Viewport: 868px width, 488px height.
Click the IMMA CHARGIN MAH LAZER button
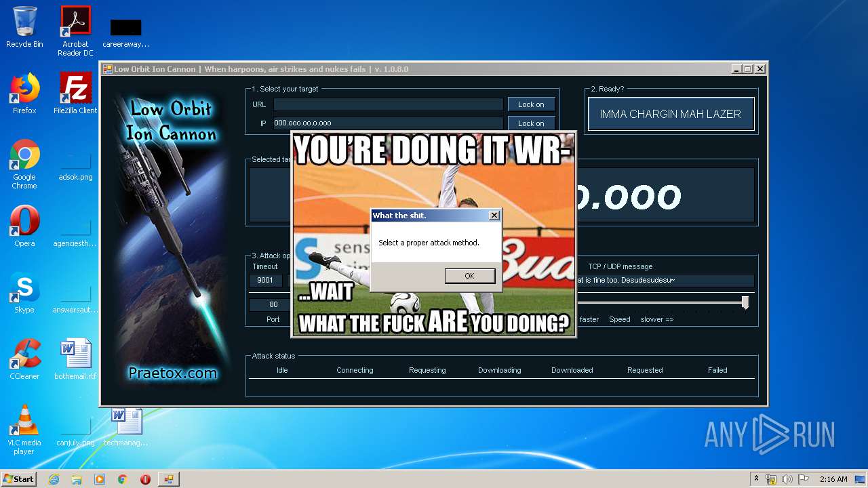click(670, 114)
